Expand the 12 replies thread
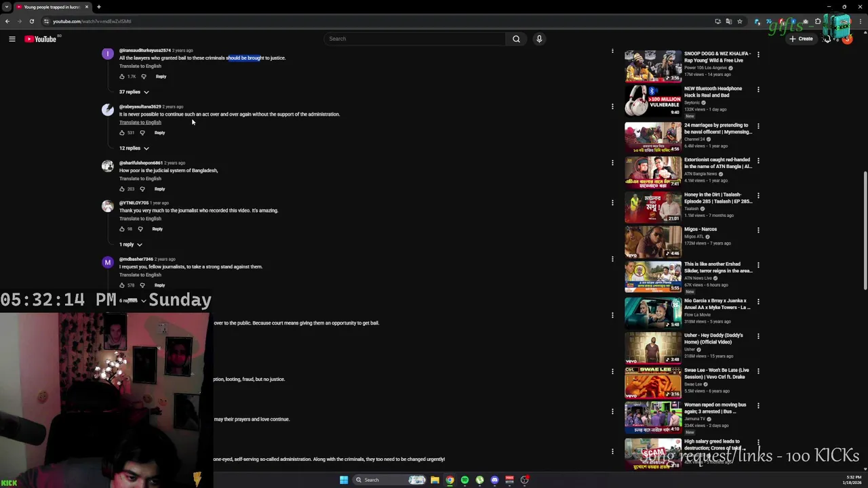 [134, 148]
